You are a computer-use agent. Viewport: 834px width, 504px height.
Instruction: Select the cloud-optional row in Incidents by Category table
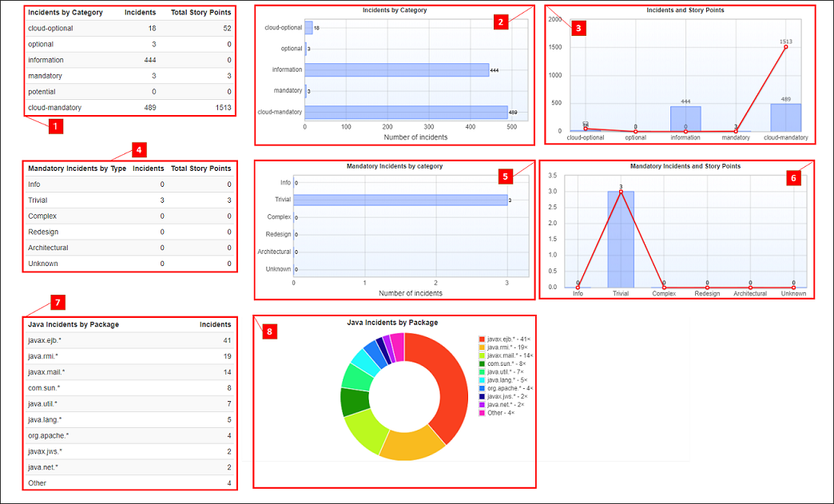[x=129, y=28]
